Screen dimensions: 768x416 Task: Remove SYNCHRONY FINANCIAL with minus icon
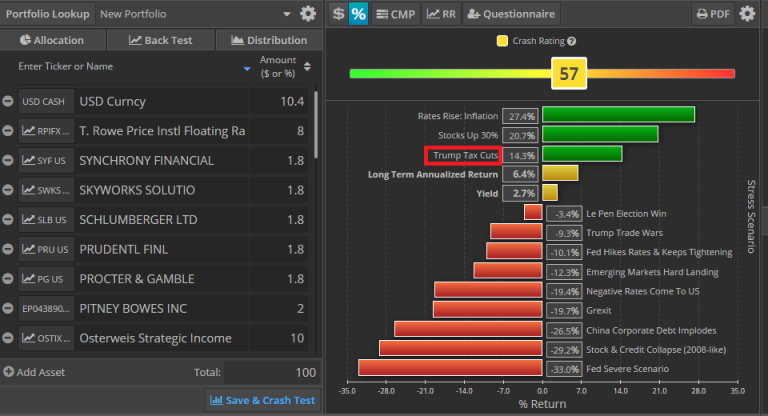click(x=8, y=161)
